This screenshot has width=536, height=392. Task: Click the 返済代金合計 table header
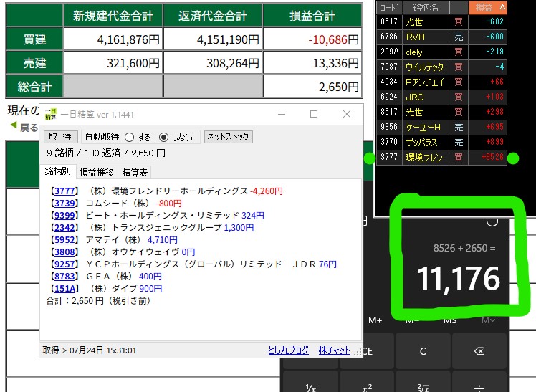(x=213, y=16)
